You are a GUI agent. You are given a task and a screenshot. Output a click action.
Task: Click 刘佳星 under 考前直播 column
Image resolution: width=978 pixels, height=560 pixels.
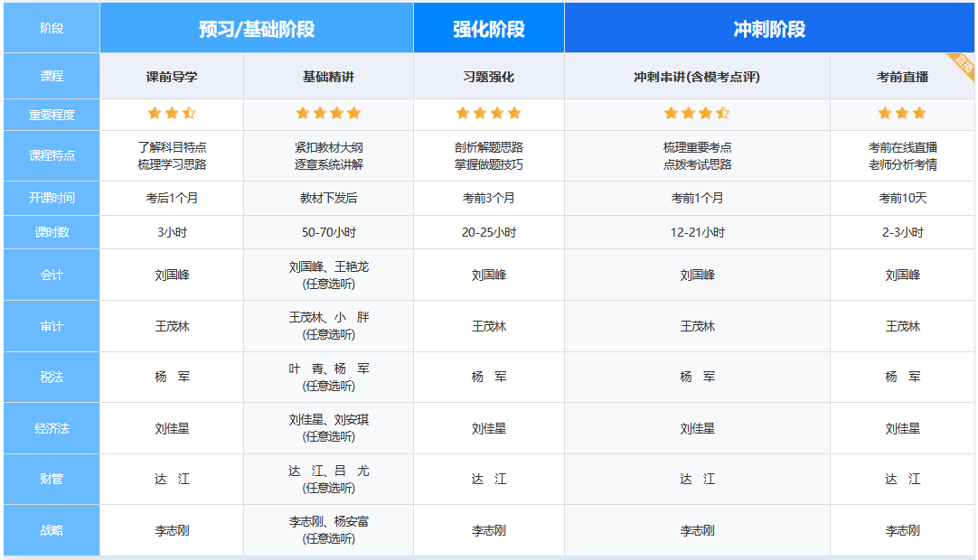[902, 428]
